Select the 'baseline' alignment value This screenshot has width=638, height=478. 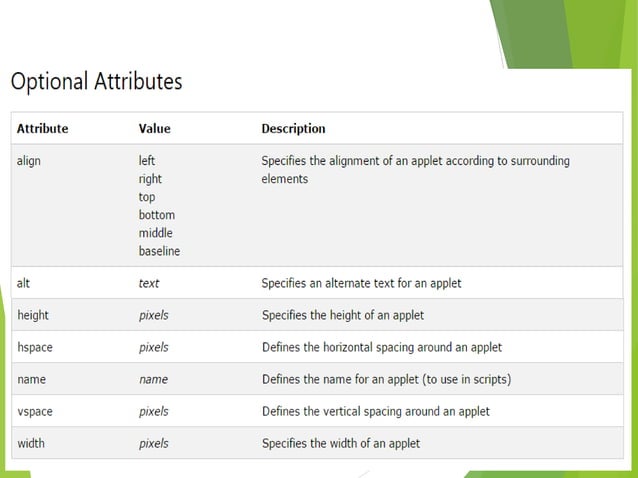click(x=159, y=251)
